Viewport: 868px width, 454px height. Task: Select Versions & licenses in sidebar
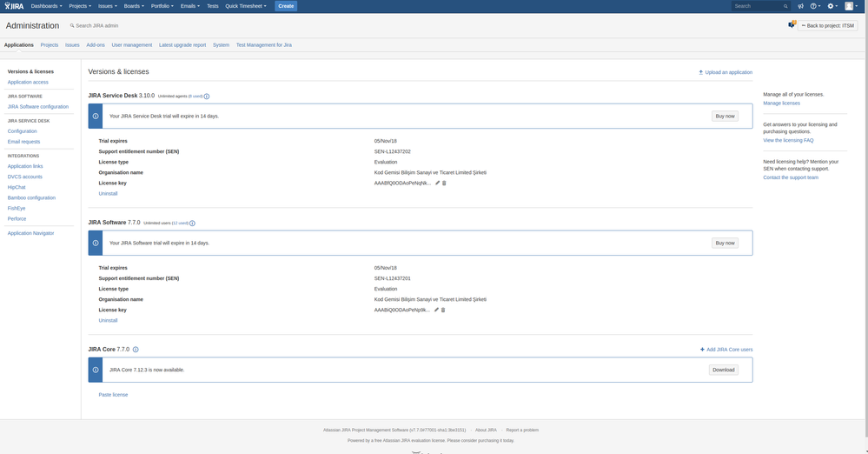point(30,71)
